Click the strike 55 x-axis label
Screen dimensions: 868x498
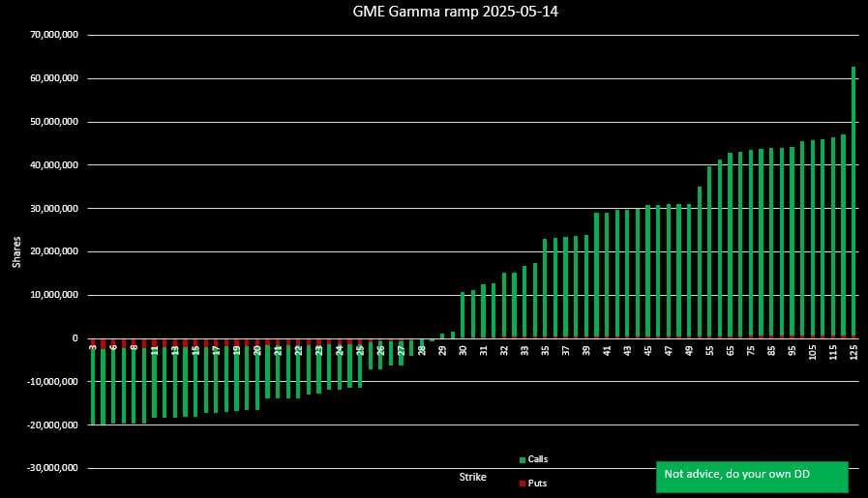(x=709, y=351)
